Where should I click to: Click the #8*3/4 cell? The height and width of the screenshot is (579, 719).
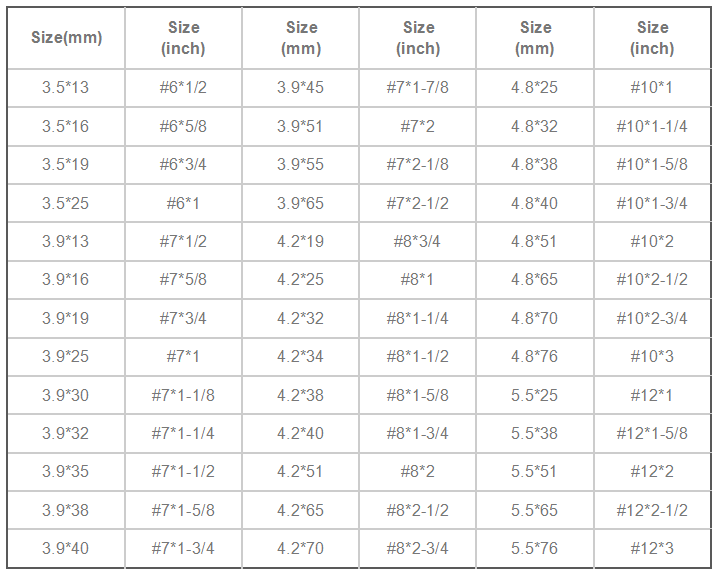[x=417, y=242]
